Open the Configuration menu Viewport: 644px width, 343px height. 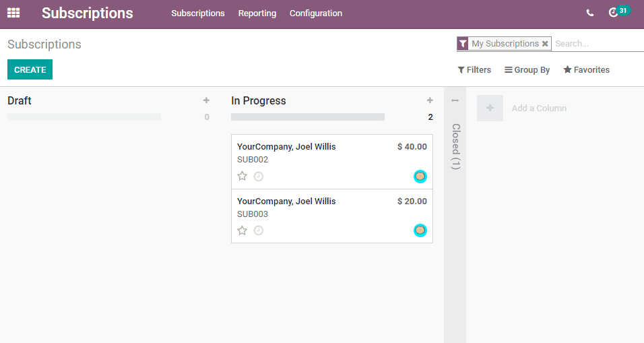316,13
